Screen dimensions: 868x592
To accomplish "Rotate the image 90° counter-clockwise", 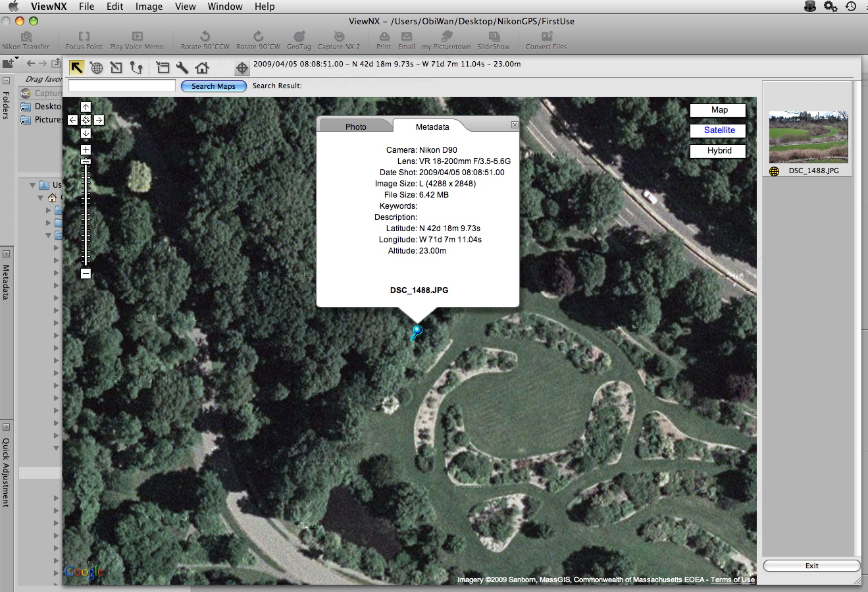I will (205, 41).
